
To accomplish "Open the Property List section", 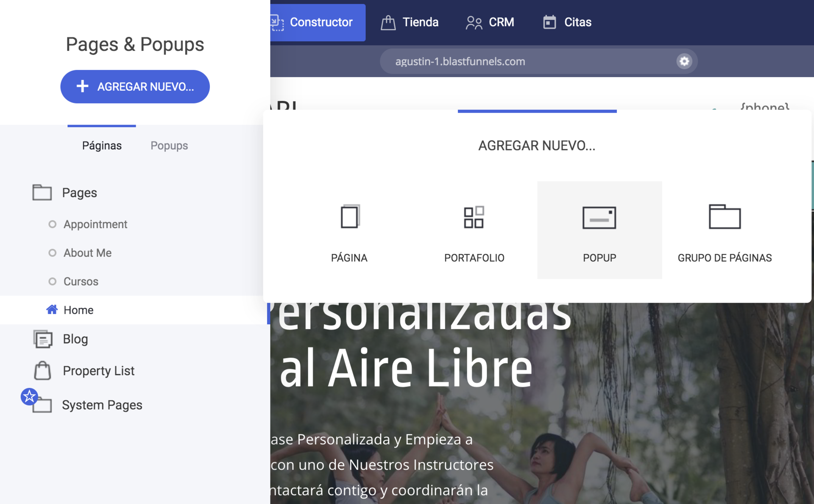I will [x=98, y=370].
